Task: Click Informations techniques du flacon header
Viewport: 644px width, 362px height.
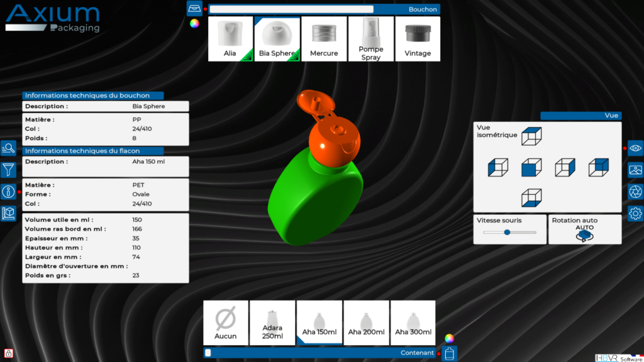Action: 93,151
